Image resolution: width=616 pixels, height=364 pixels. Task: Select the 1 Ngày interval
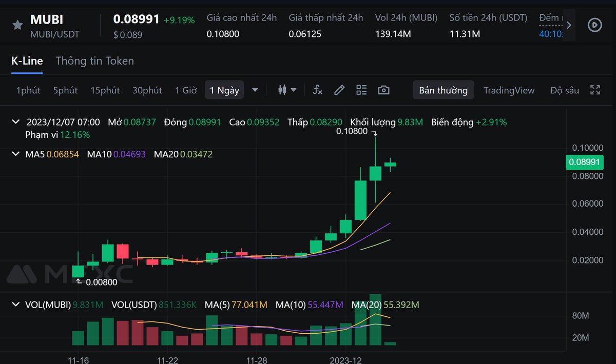[x=224, y=90]
